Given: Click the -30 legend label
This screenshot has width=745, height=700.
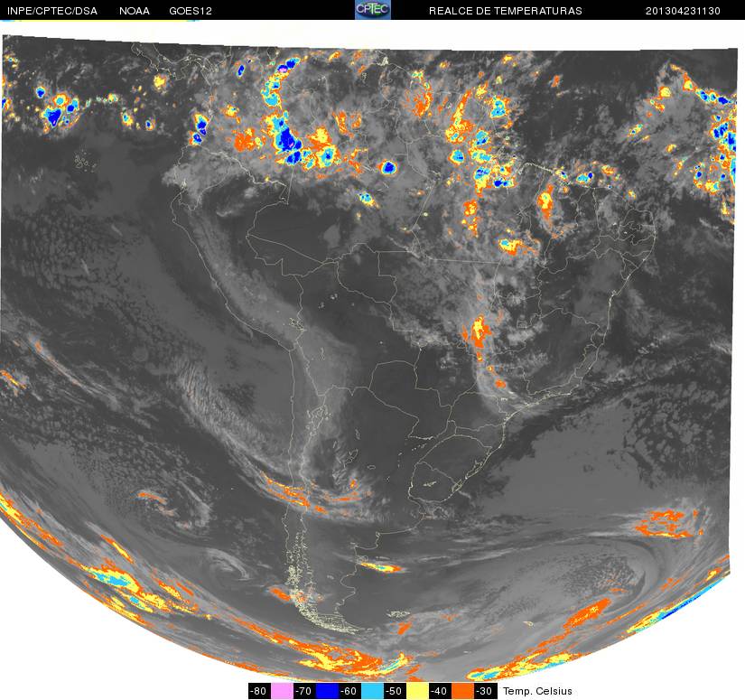Looking at the screenshot, I should 485,691.
